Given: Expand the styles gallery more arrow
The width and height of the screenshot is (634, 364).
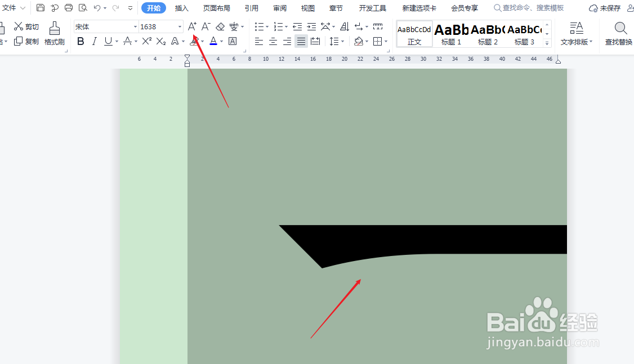Looking at the screenshot, I should (547, 43).
